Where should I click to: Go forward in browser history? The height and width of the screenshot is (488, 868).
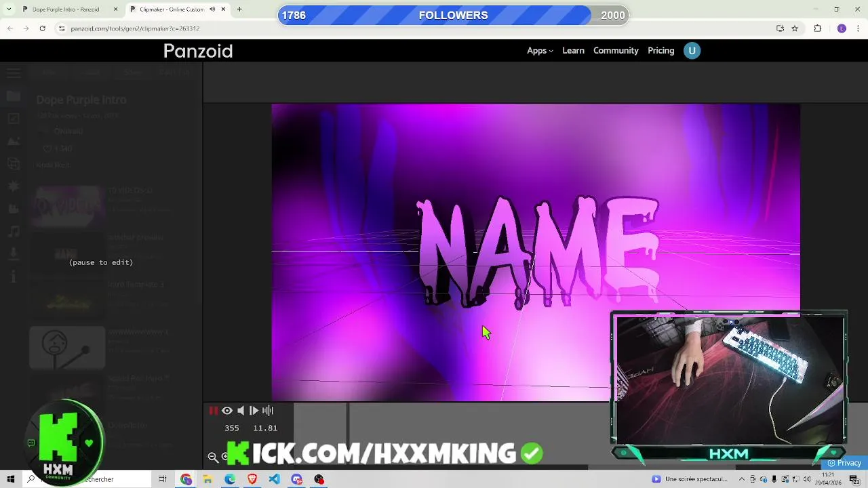tap(26, 28)
